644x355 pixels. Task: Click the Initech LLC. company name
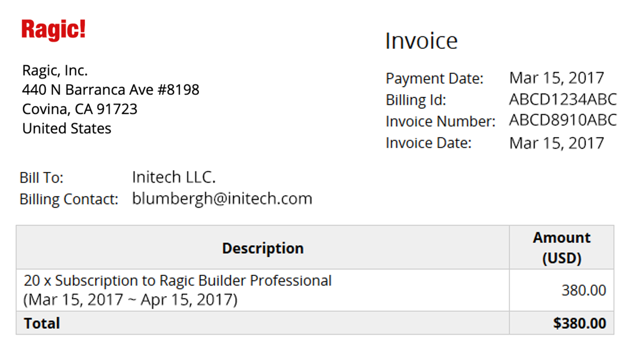coord(174,177)
